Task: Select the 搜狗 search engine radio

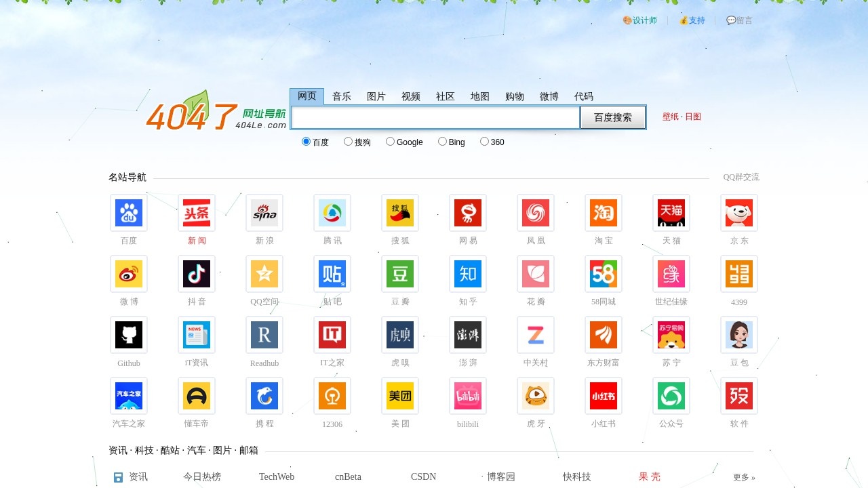Action: click(x=348, y=142)
